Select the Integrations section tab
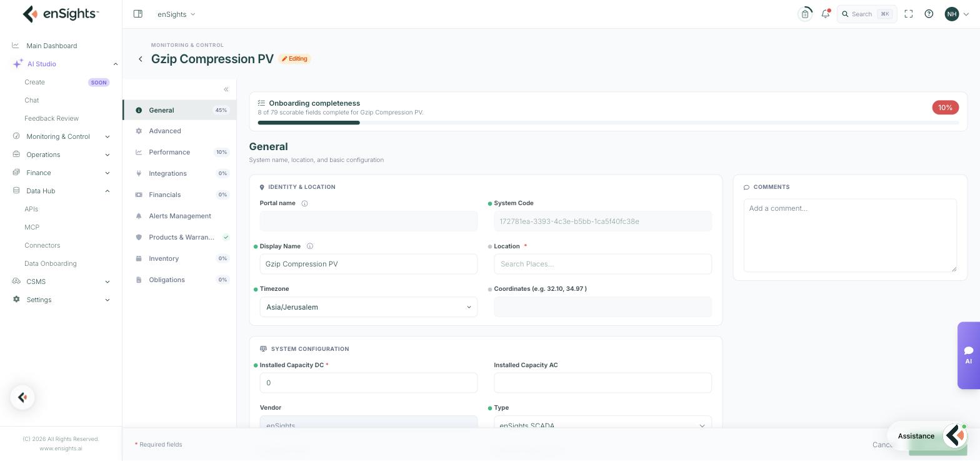980x461 pixels. [x=179, y=173]
